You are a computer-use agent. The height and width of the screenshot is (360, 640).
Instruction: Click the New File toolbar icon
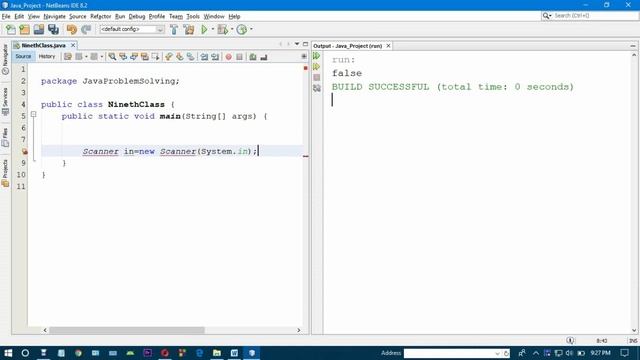click(x=11, y=29)
